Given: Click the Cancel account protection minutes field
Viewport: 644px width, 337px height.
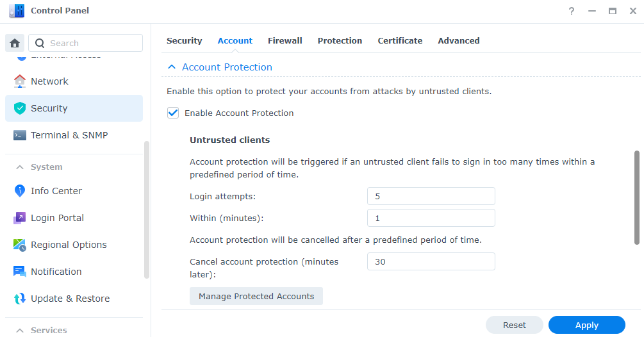Looking at the screenshot, I should pos(431,261).
